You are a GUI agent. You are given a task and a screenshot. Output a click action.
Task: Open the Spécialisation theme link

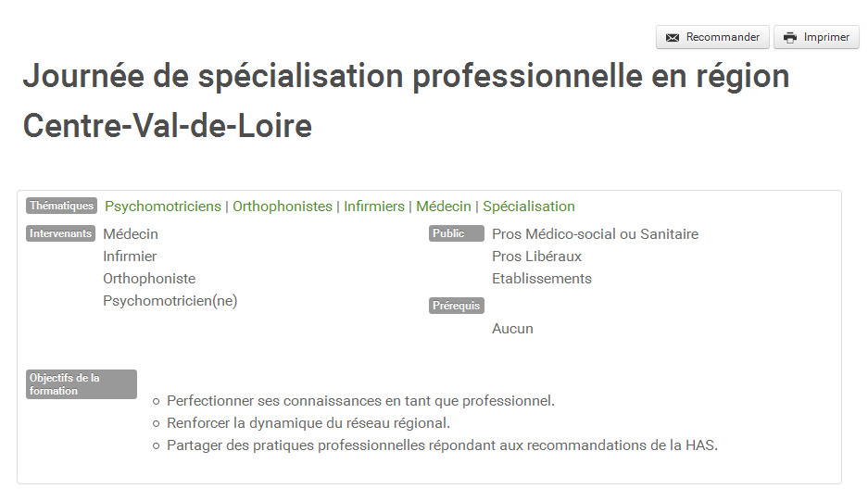click(529, 207)
